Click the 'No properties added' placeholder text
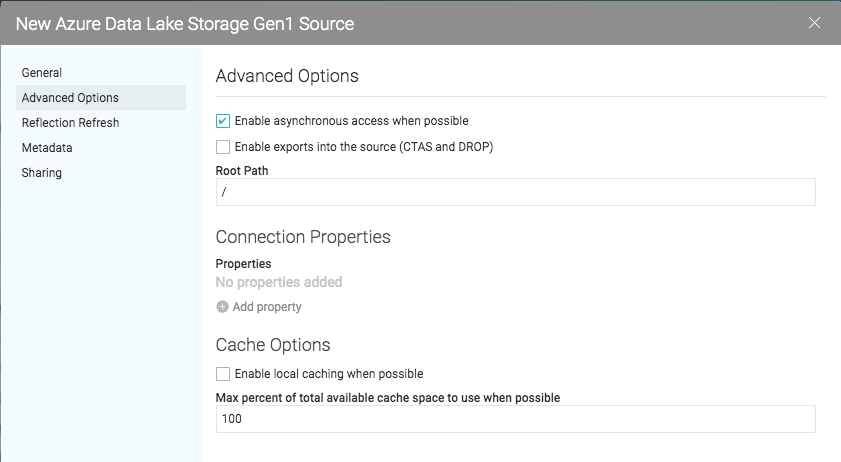This screenshot has height=462, width=841. pyautogui.click(x=279, y=282)
